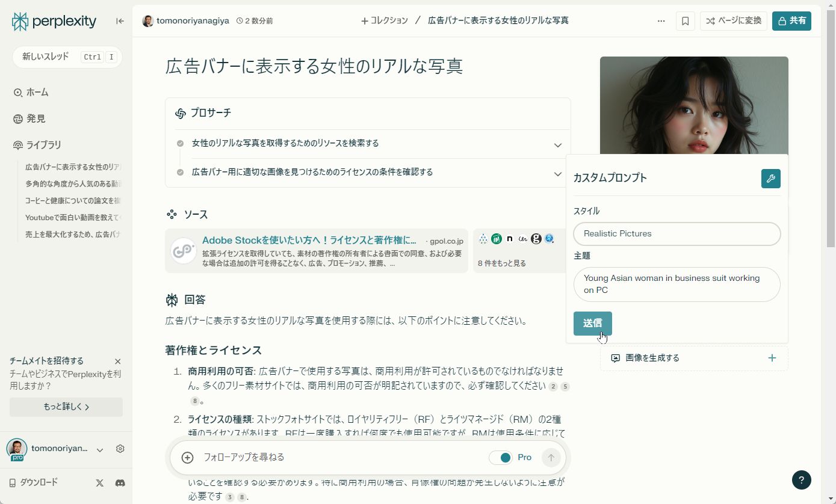Click the 送信 submit button
836x504 pixels.
pyautogui.click(x=592, y=323)
